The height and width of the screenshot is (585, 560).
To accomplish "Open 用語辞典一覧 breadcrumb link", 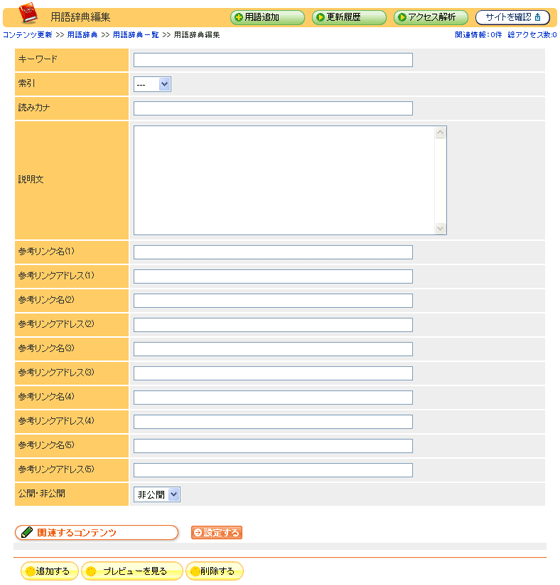I will point(136,35).
